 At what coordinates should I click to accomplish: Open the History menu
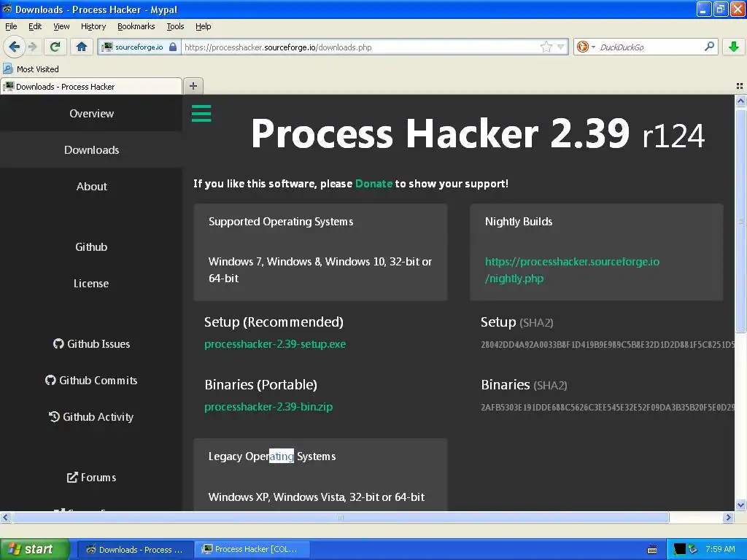point(93,26)
